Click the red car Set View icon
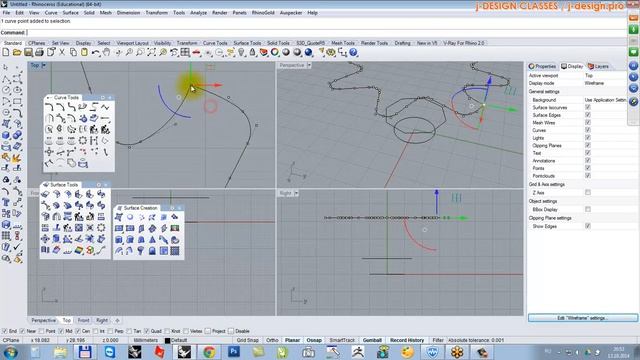Screen dimensions: 640x360 (196, 52)
